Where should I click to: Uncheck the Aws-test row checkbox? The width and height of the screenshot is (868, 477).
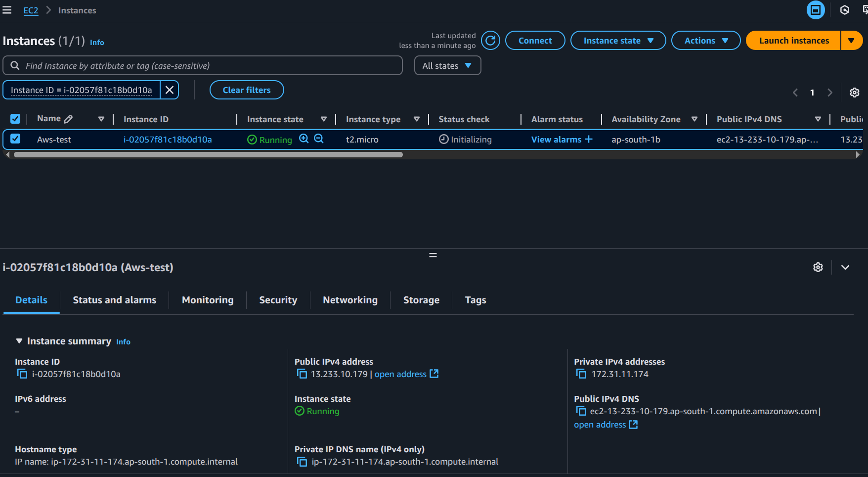(15, 139)
